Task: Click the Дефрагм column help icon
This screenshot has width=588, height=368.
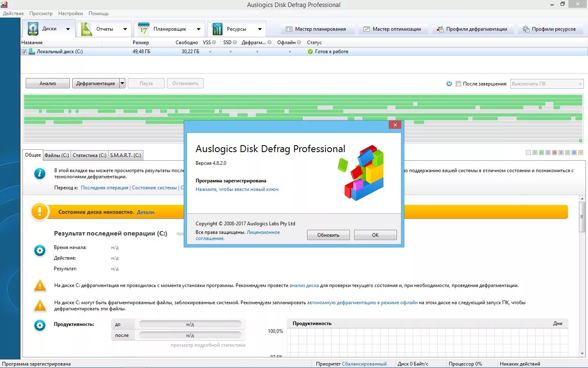Action: point(269,42)
